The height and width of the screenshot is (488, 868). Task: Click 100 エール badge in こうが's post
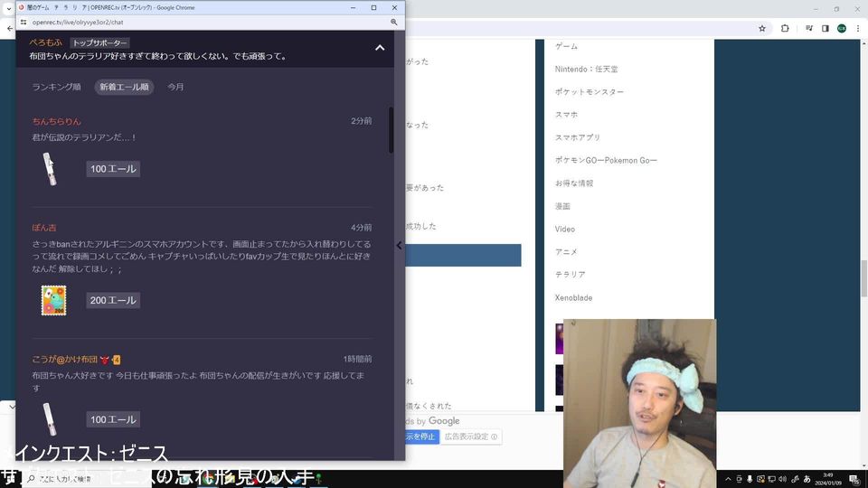(x=113, y=419)
